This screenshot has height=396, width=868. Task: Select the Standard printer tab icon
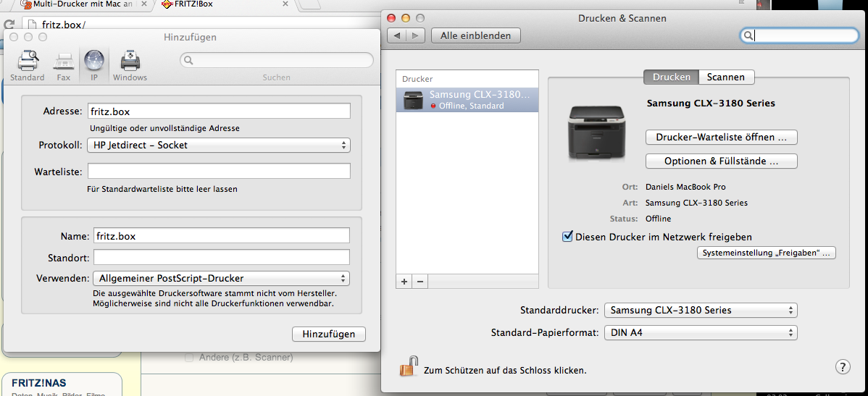coord(27,65)
